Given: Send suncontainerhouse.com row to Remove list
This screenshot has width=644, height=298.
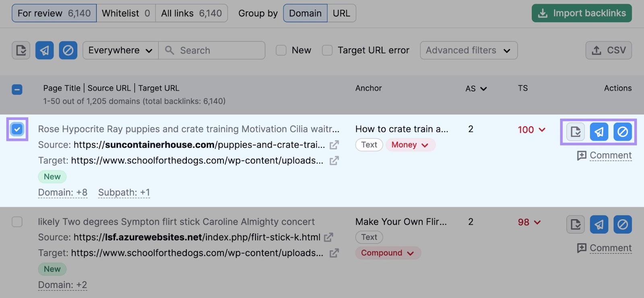Looking at the screenshot, I should pos(599,132).
